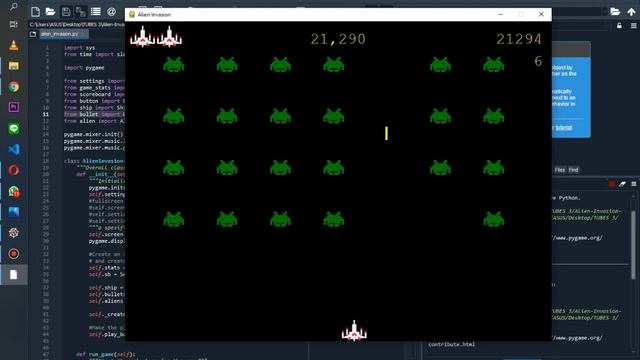Click the level number 6 in game
This screenshot has width=640, height=360.
pos(538,61)
